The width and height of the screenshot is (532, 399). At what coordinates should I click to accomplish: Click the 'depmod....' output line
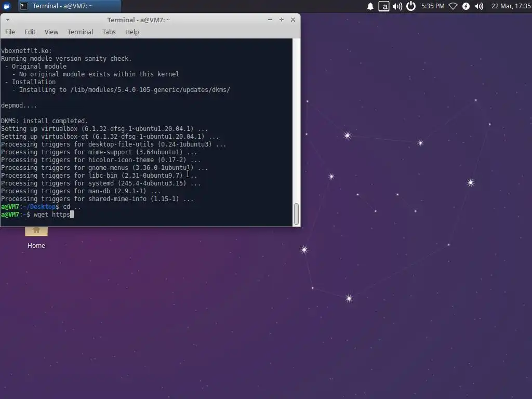tap(19, 105)
